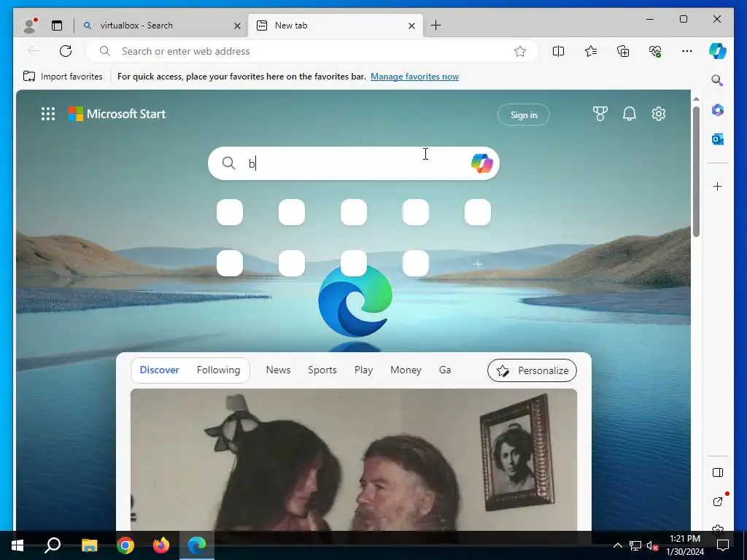747x560 pixels.
Task: Open the News feed tab
Action: (278, 370)
